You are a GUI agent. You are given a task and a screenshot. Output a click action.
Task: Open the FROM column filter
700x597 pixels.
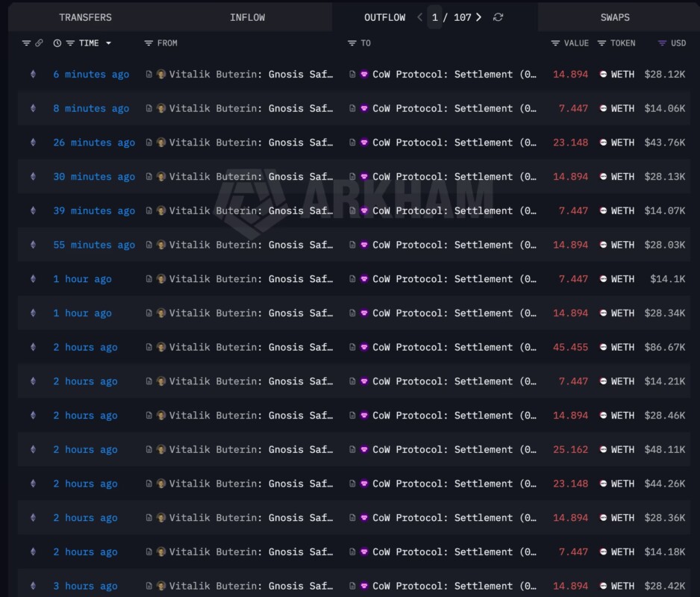point(149,43)
